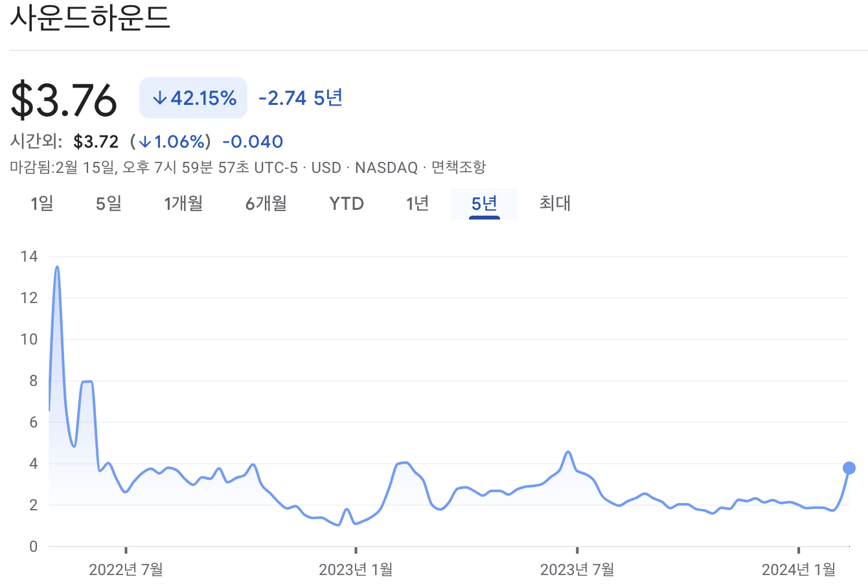Click the $3.76 current price text
868x588 pixels.
coord(63,98)
